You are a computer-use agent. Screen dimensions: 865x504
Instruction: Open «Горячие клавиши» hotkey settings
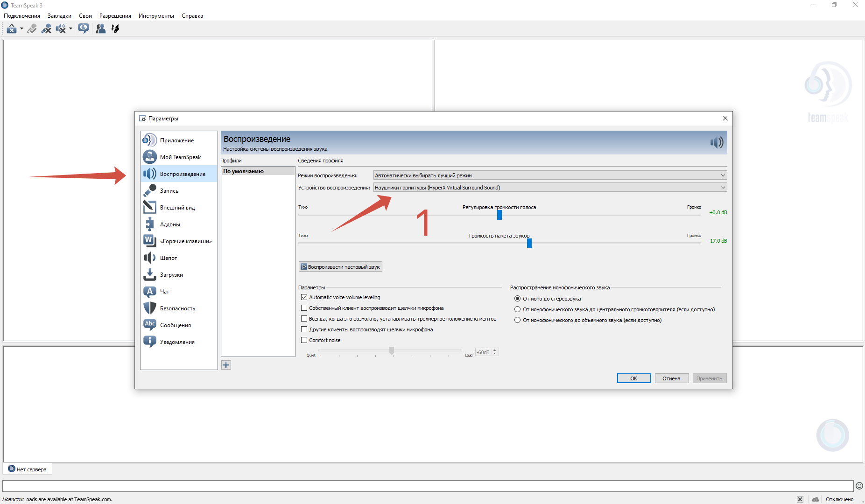179,241
